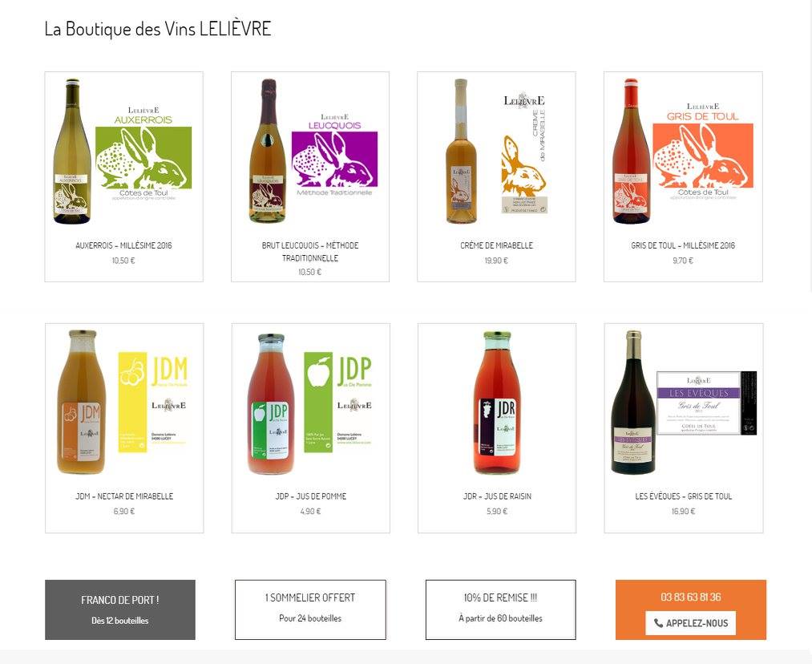Click the Appelez-nous phone button
Viewport: 812px width, 664px height.
pos(690,623)
